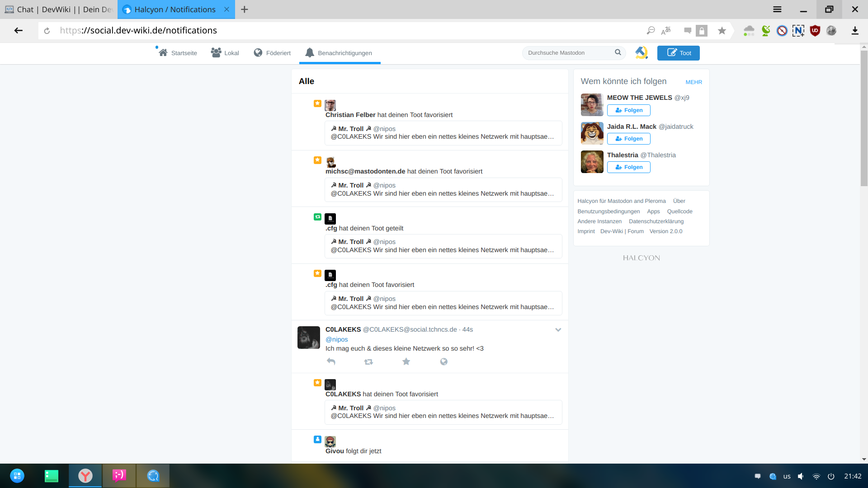Reply to the C0LAKEKS toot
This screenshot has width=868, height=488.
[331, 361]
